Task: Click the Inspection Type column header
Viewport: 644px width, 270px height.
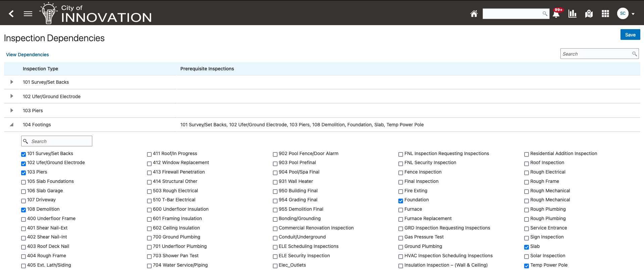Action: 40,69
